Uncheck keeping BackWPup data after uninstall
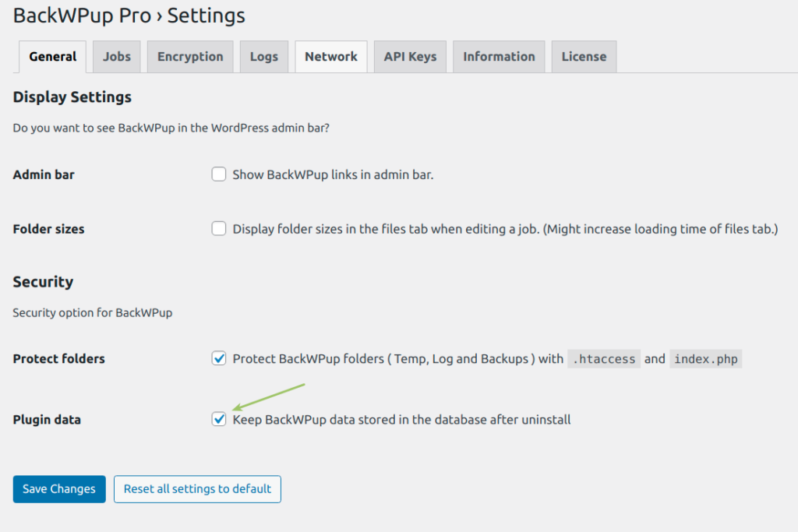Viewport: 798px width, 532px height. click(x=219, y=419)
